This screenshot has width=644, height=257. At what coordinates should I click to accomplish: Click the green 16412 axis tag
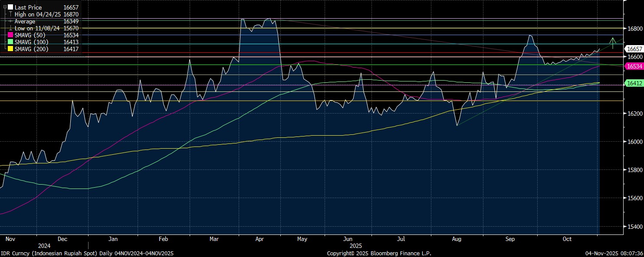point(633,83)
